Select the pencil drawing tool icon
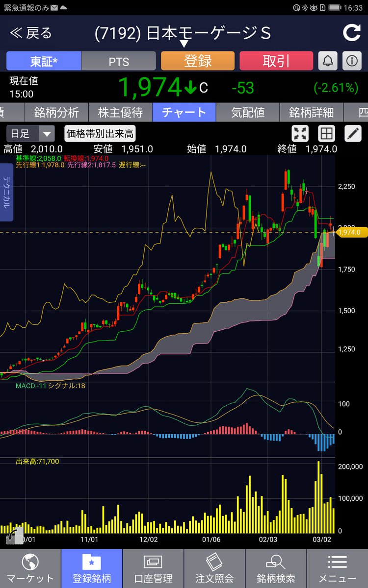The height and width of the screenshot is (588, 368). tap(353, 133)
